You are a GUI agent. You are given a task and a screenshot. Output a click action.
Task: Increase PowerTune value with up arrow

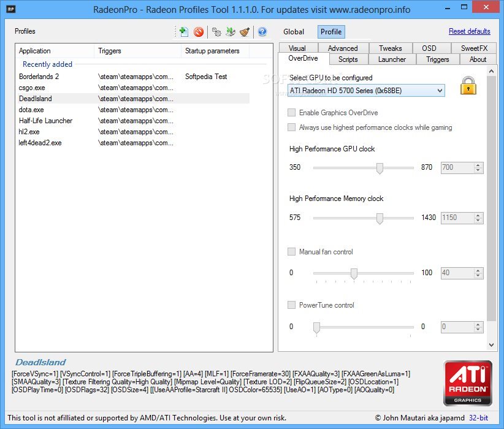tap(478, 324)
